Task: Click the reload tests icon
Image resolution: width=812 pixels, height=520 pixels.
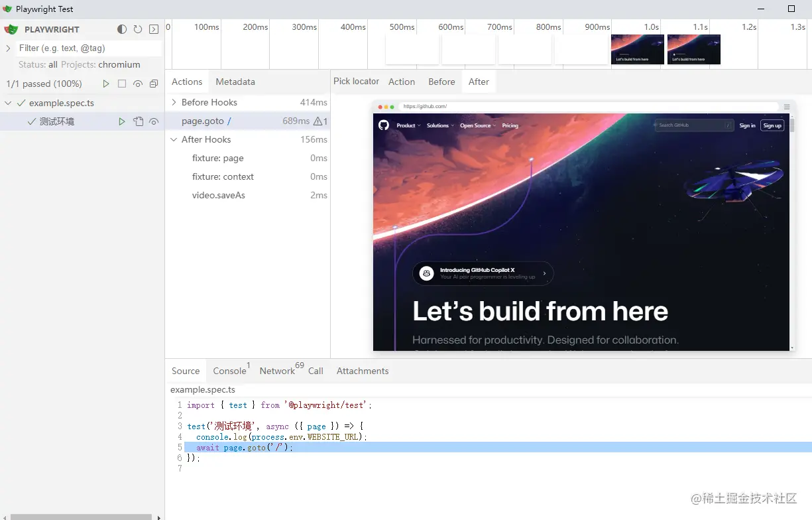Action: [138, 29]
